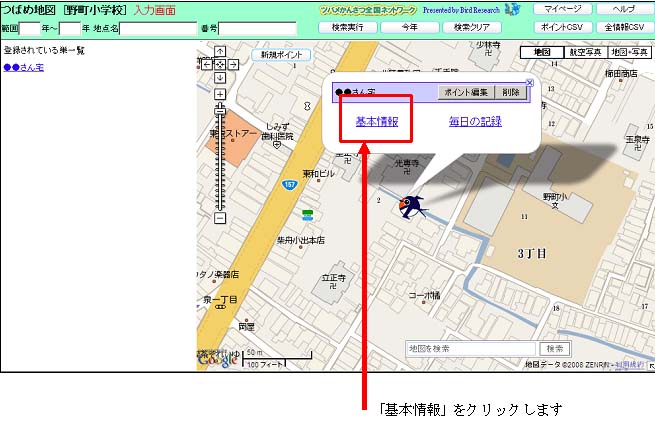The image size is (655, 421).
Task: Click the 検索クリア button
Action: tap(472, 27)
